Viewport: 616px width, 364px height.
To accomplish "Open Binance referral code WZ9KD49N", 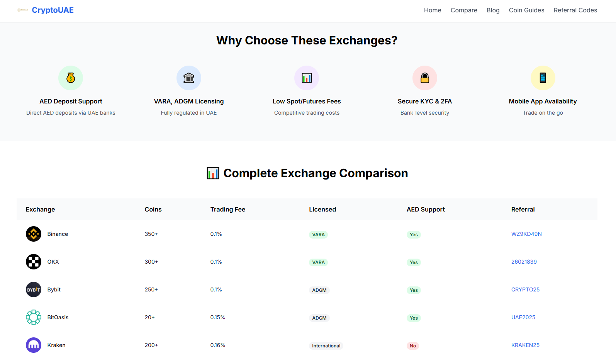I will tap(526, 234).
